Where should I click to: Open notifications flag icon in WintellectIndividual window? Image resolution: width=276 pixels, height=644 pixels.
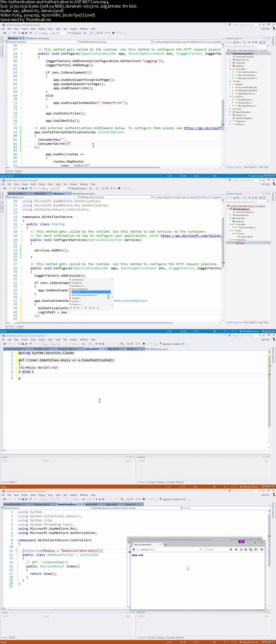(225, 25)
